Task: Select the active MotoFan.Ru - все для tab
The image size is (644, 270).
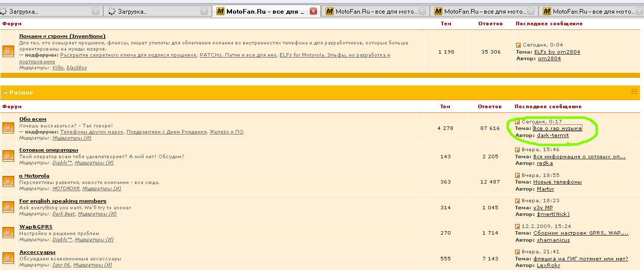Action: [266, 11]
